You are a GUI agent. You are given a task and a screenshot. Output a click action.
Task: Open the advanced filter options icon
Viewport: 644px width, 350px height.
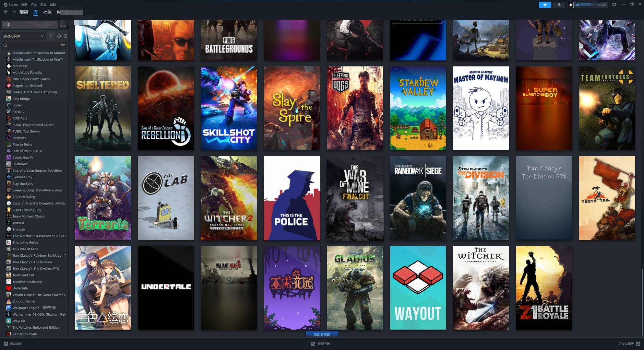(63, 46)
